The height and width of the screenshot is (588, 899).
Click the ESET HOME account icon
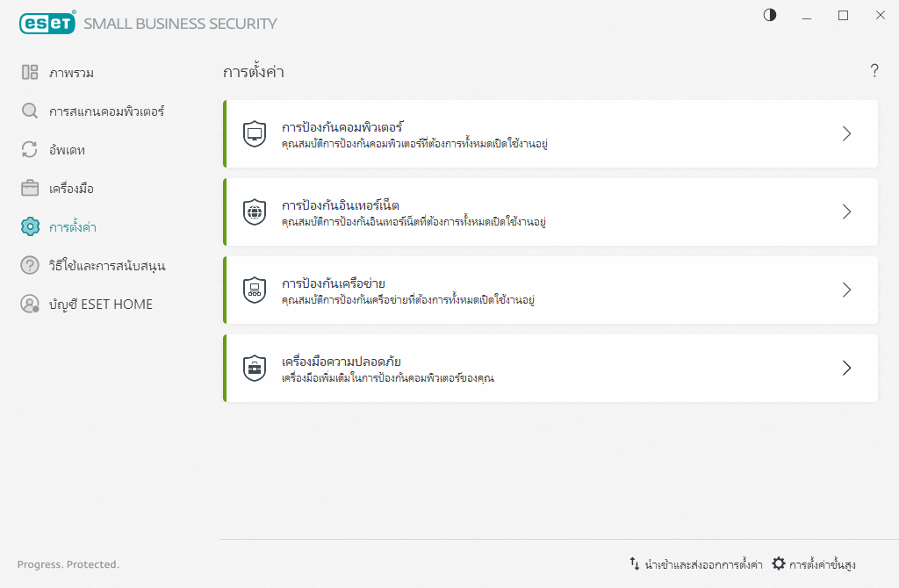pyautogui.click(x=30, y=304)
